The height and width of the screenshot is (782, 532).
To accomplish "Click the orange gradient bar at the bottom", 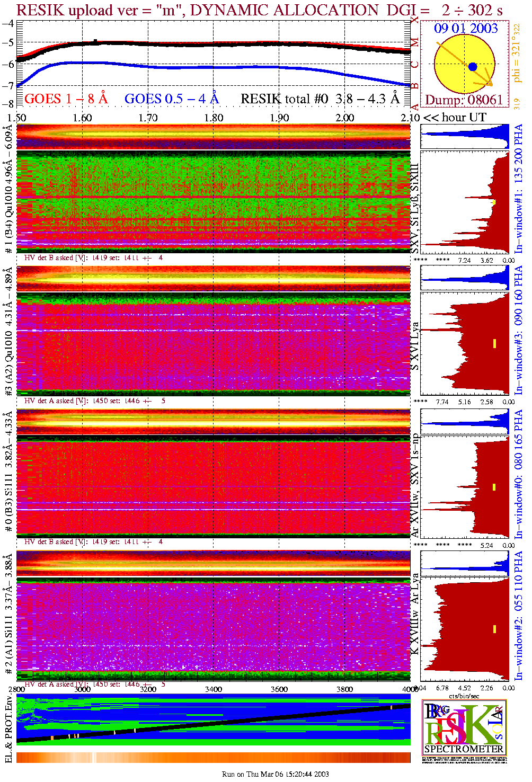I will (x=213, y=757).
